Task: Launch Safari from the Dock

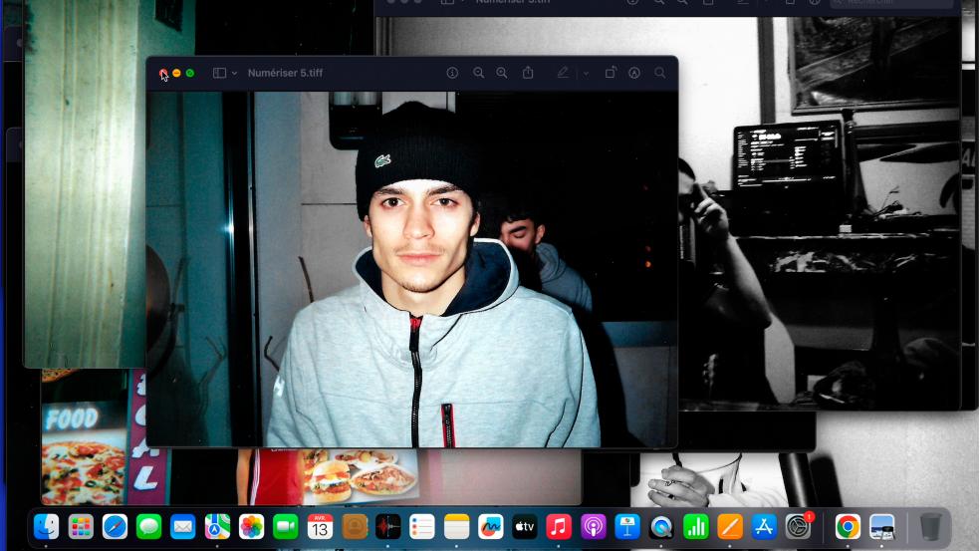Action: tap(115, 527)
